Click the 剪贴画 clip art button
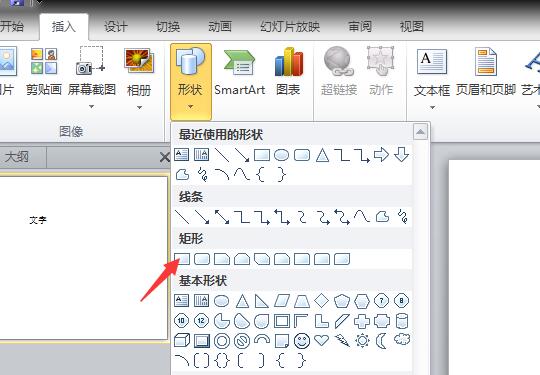The width and height of the screenshot is (540, 375). [44, 72]
